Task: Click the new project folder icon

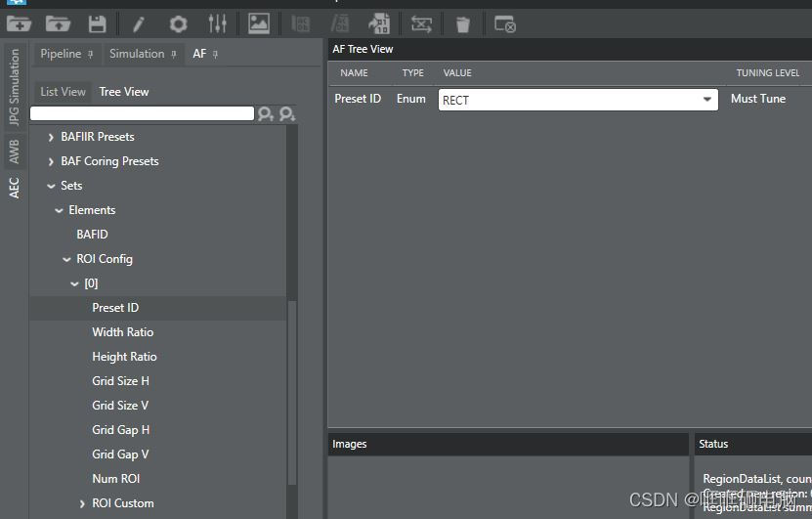Action: click(19, 23)
